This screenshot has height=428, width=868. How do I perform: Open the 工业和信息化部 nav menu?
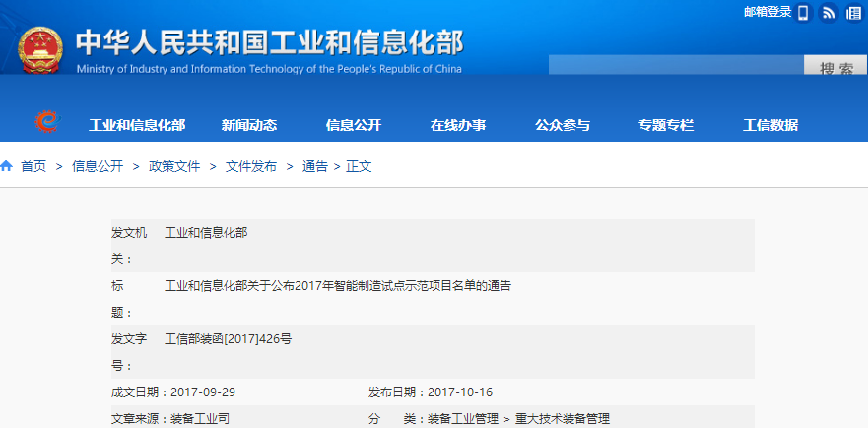coord(137,125)
